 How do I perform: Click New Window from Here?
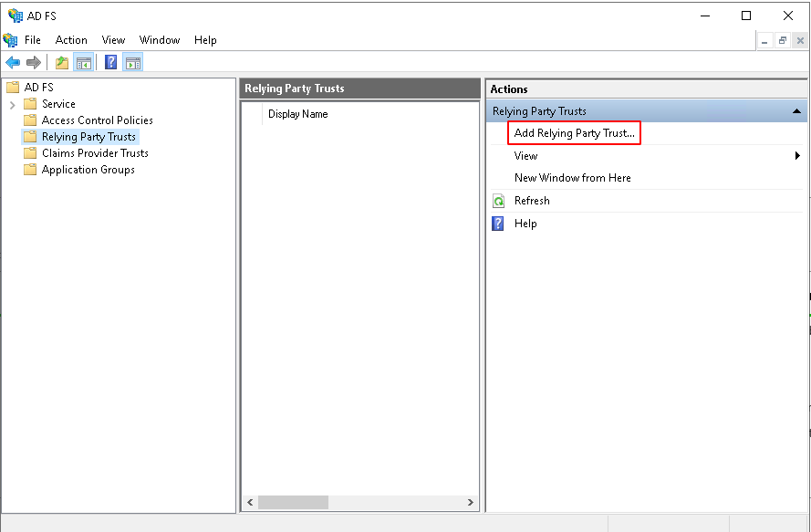pyautogui.click(x=572, y=178)
